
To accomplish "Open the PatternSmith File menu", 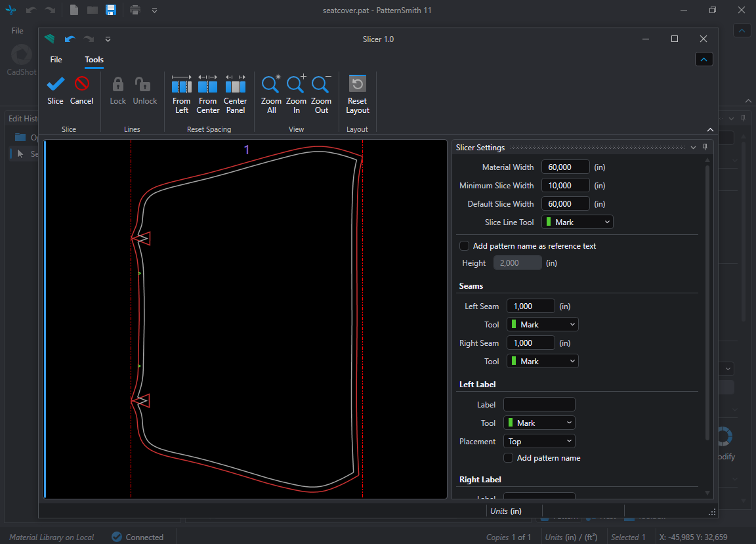I will point(17,30).
